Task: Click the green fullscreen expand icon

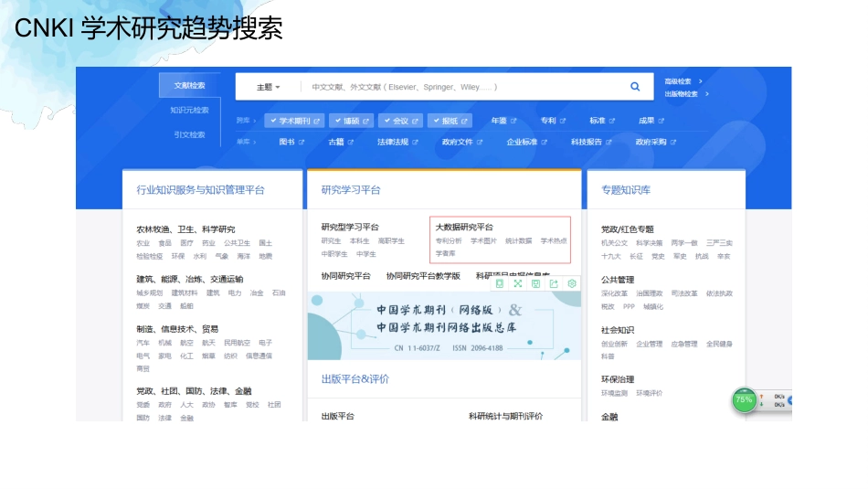Action: [517, 283]
